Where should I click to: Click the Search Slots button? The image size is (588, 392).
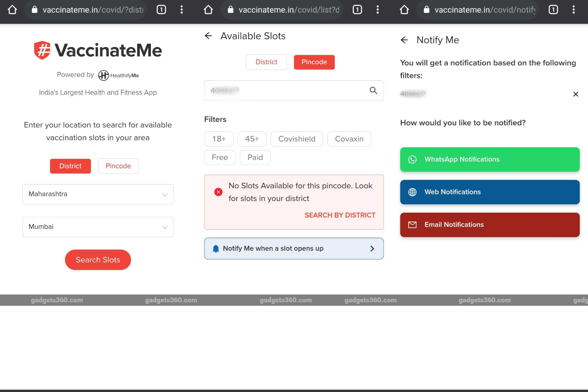point(98,260)
